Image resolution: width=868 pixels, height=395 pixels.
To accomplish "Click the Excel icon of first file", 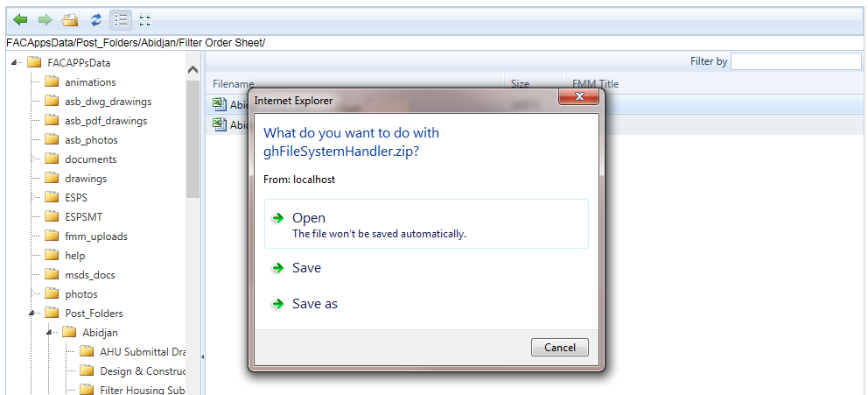I will click(x=219, y=104).
